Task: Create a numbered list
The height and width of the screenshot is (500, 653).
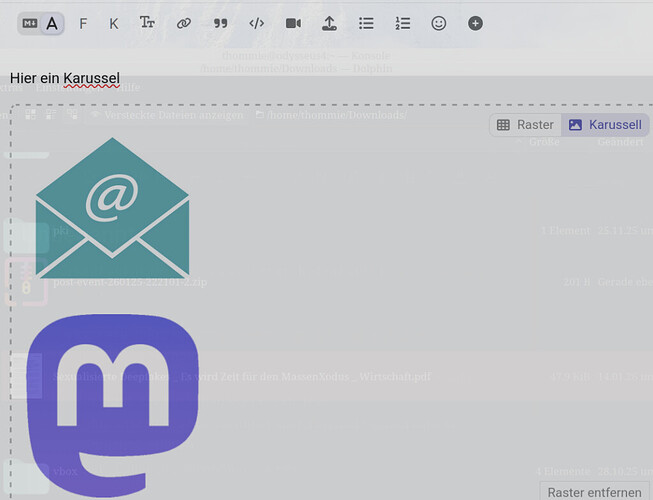Action: click(x=402, y=23)
